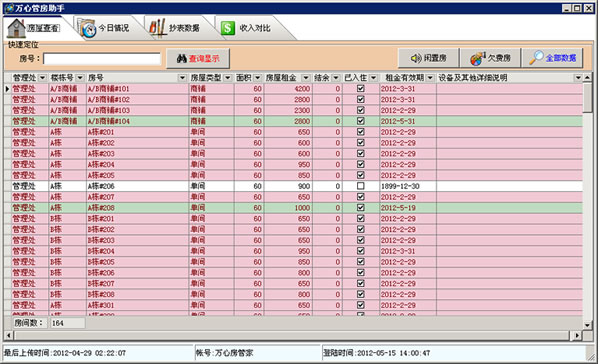600x364 pixels.
Task: Click the magnifier icon on 全部数据 button
Action: point(536,58)
